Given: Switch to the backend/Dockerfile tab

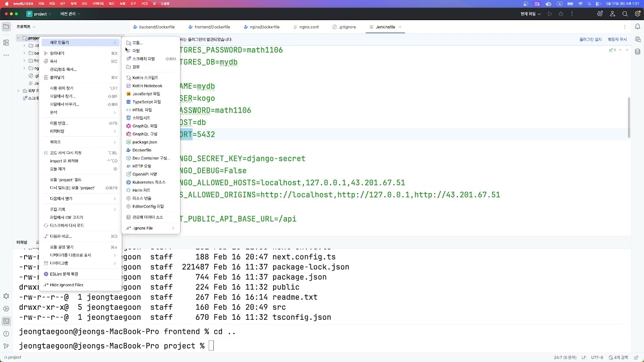Looking at the screenshot, I should [x=154, y=27].
